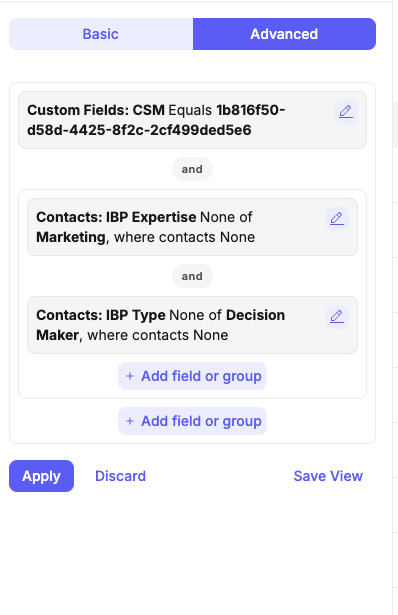
Task: Add field or group inside nested group
Action: tap(192, 376)
